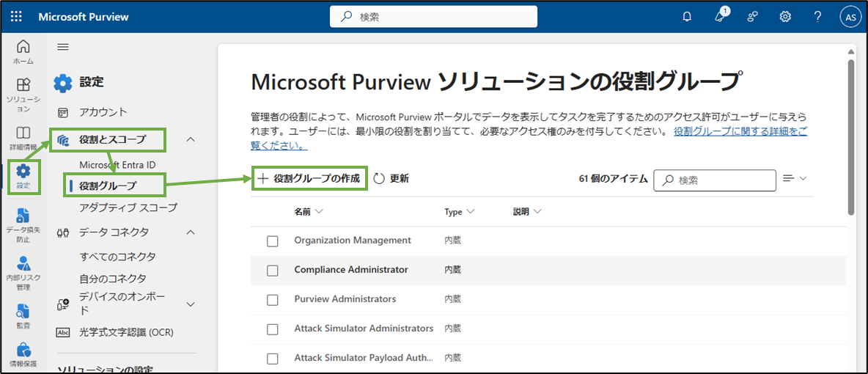This screenshot has height=374, width=868.
Task: Open データ損失防止 in the left rail
Action: 23,225
